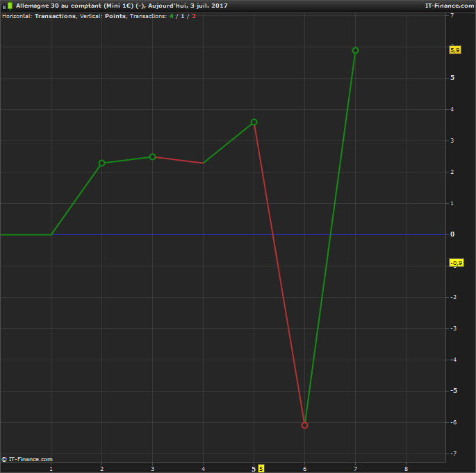Click the green candlestick chart icon

pos(10,6)
